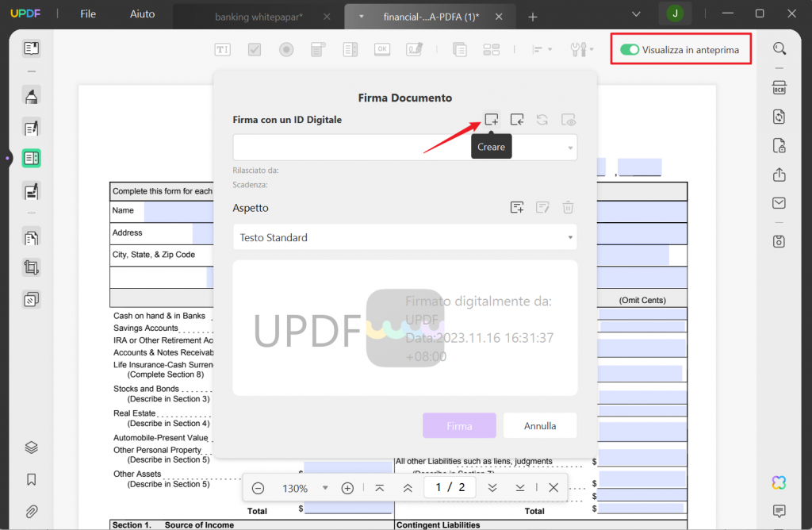Open the Convert PDF tool in sidebar
The image size is (812, 530).
(x=779, y=117)
